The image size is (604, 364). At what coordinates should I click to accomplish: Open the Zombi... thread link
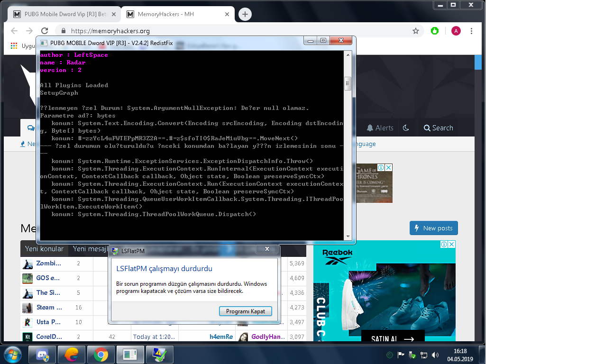(x=49, y=263)
